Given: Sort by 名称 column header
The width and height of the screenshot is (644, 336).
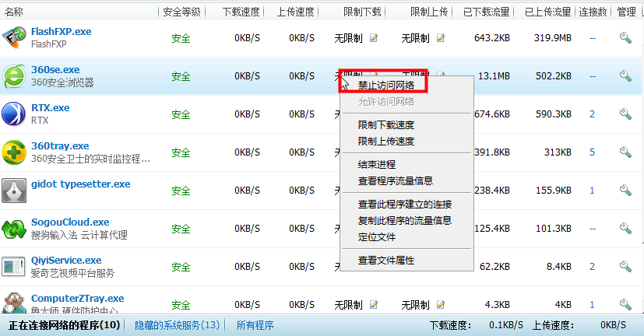Looking at the screenshot, I should 13,12.
